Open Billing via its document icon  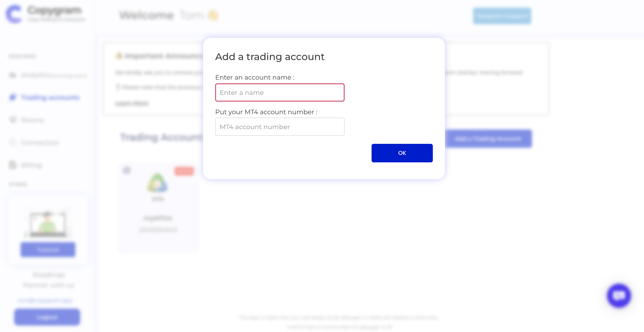click(12, 165)
